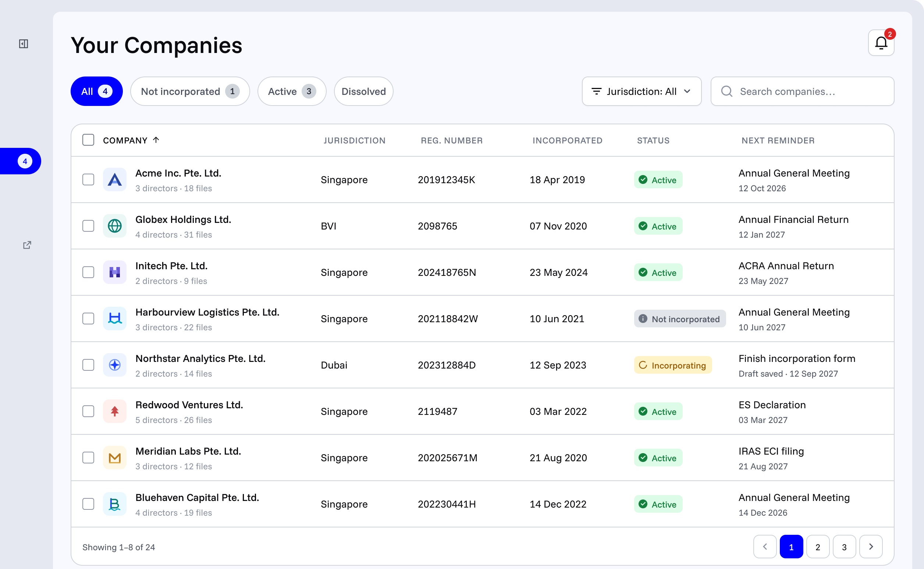This screenshot has width=924, height=569.
Task: Open the notifications bell
Action: [881, 43]
